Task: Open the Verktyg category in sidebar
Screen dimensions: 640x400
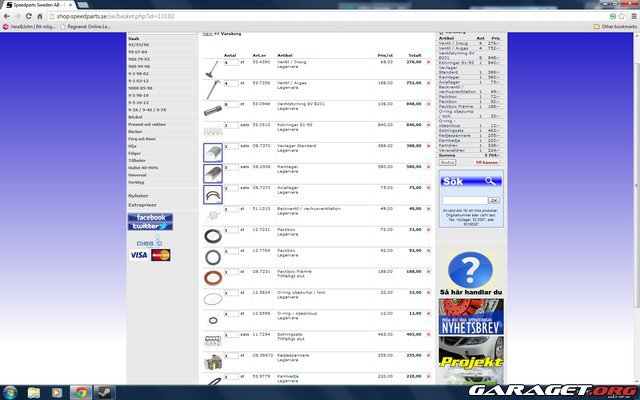Action: click(137, 182)
